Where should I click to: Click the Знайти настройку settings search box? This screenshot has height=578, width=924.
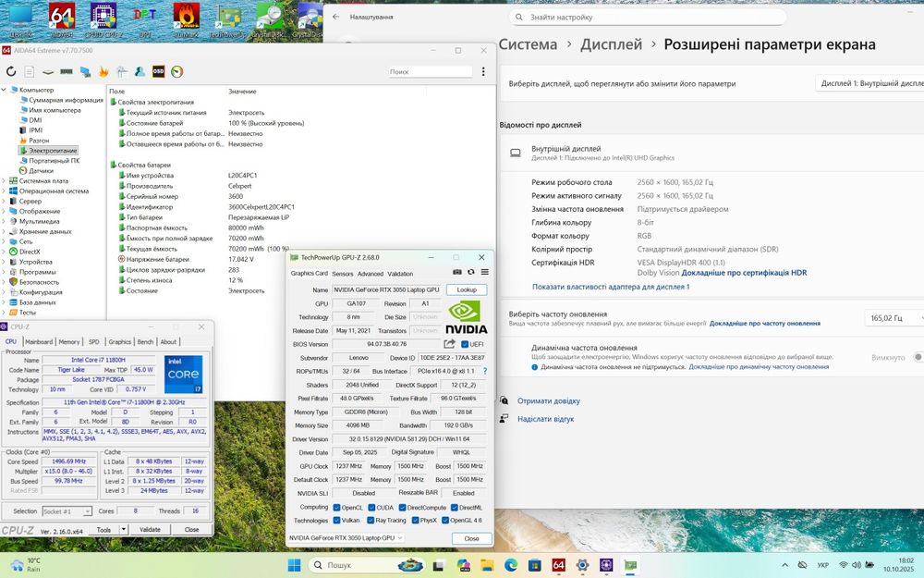click(x=647, y=17)
